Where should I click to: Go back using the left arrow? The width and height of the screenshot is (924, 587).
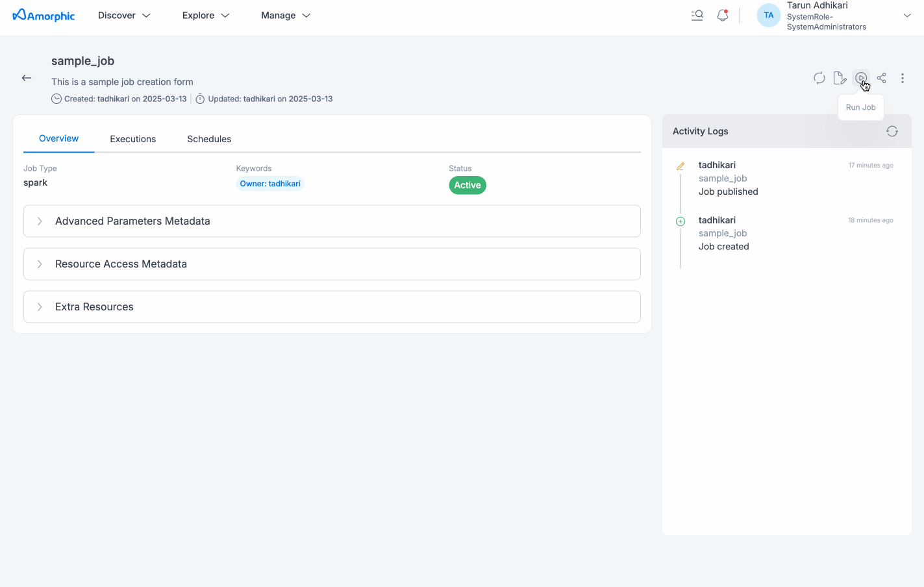point(27,78)
